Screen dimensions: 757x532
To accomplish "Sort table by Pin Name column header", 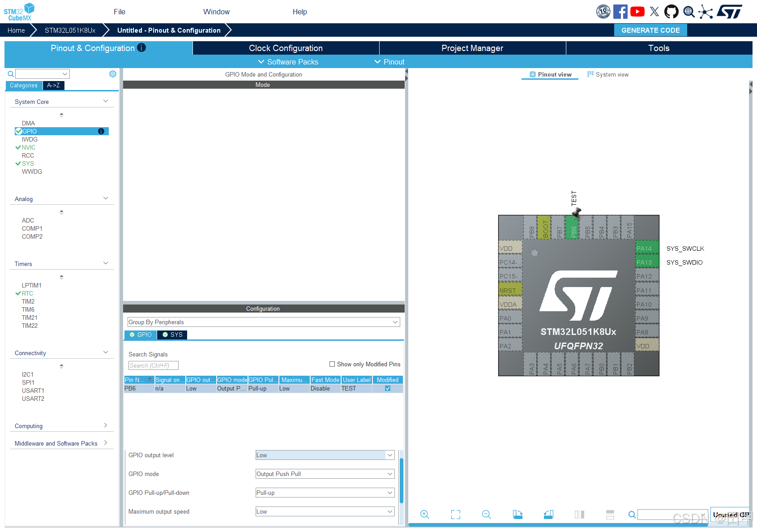I will coord(139,380).
